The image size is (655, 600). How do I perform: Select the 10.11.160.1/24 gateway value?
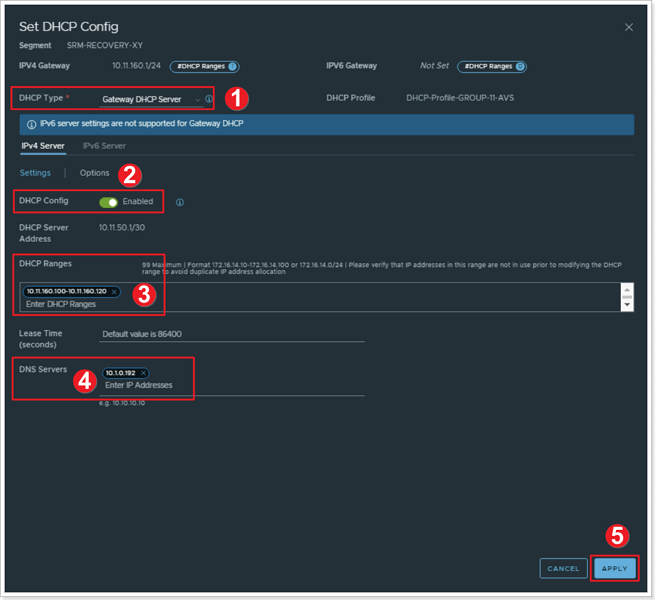point(136,66)
